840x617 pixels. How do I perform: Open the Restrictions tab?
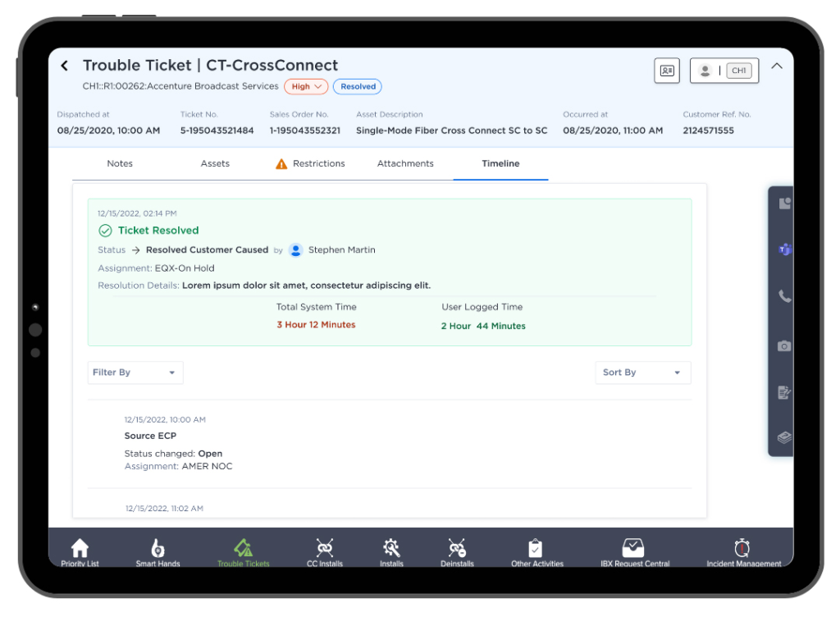(310, 163)
